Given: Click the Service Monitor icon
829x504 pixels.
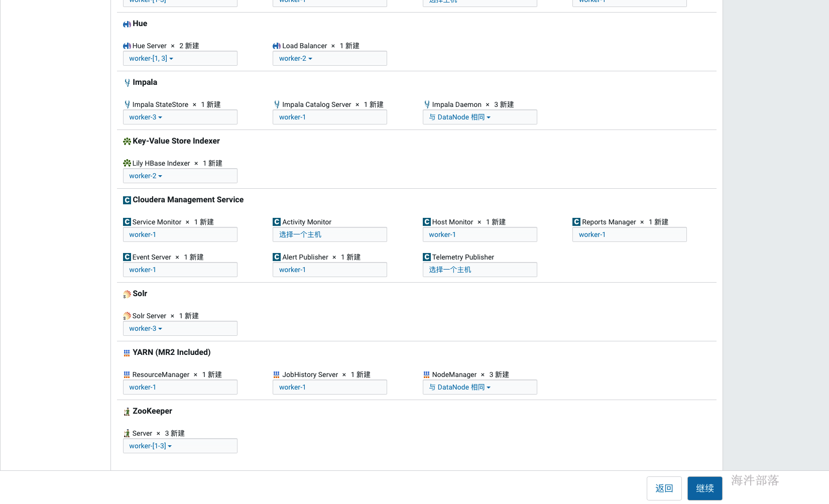Looking at the screenshot, I should pos(127,222).
